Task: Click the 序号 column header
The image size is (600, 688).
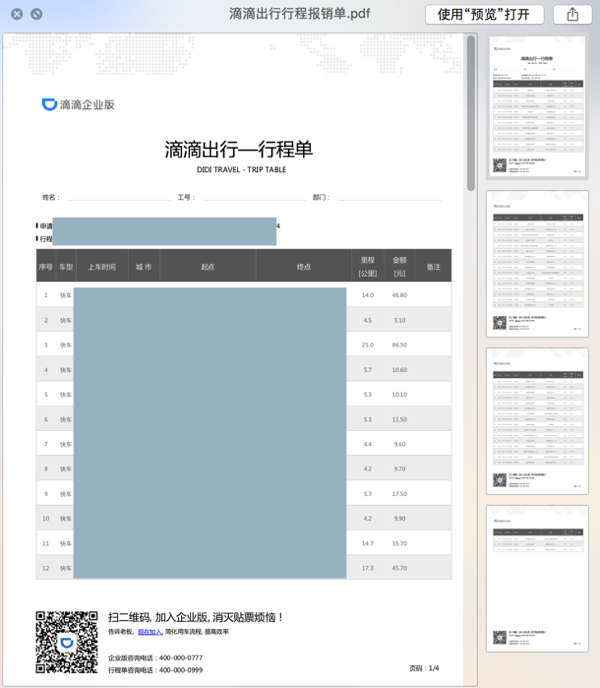Action: (x=46, y=267)
